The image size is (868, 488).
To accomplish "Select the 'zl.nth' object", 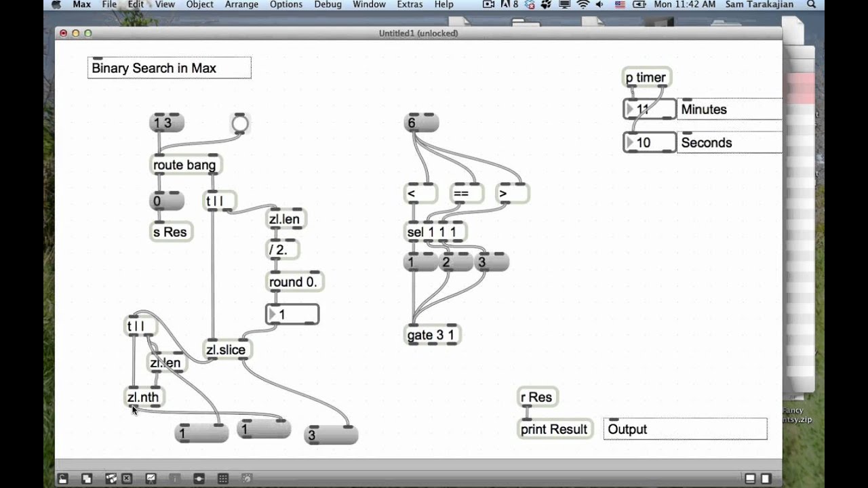I will pyautogui.click(x=144, y=397).
